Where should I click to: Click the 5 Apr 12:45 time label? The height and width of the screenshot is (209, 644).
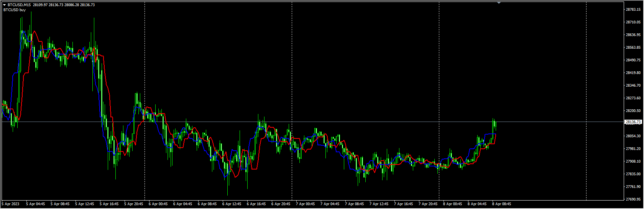point(84,204)
